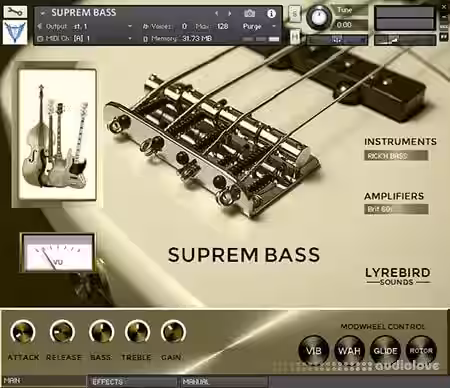Open the Instruments selector showing RICKN BASS
The image size is (450, 388).
[x=396, y=156]
